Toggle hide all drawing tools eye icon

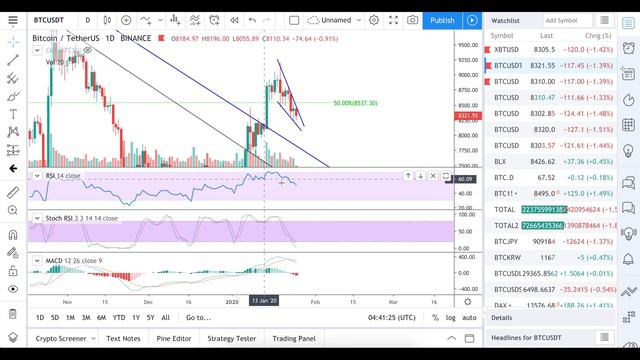[13, 289]
